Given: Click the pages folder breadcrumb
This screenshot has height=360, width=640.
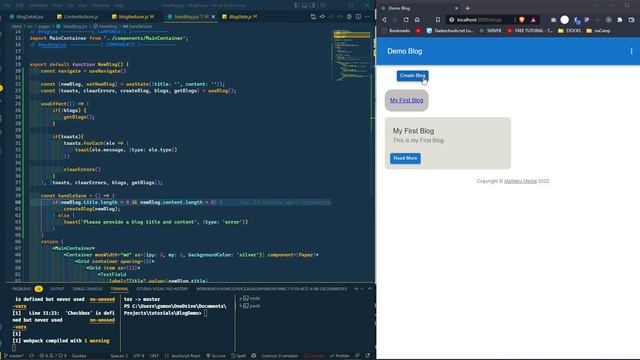Looking at the screenshot, I should click(44, 26).
